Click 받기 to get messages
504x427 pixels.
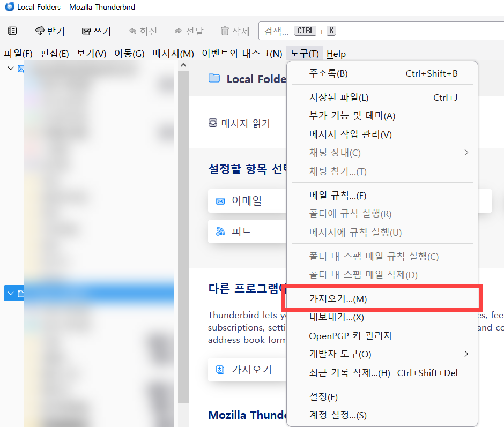[x=50, y=31]
